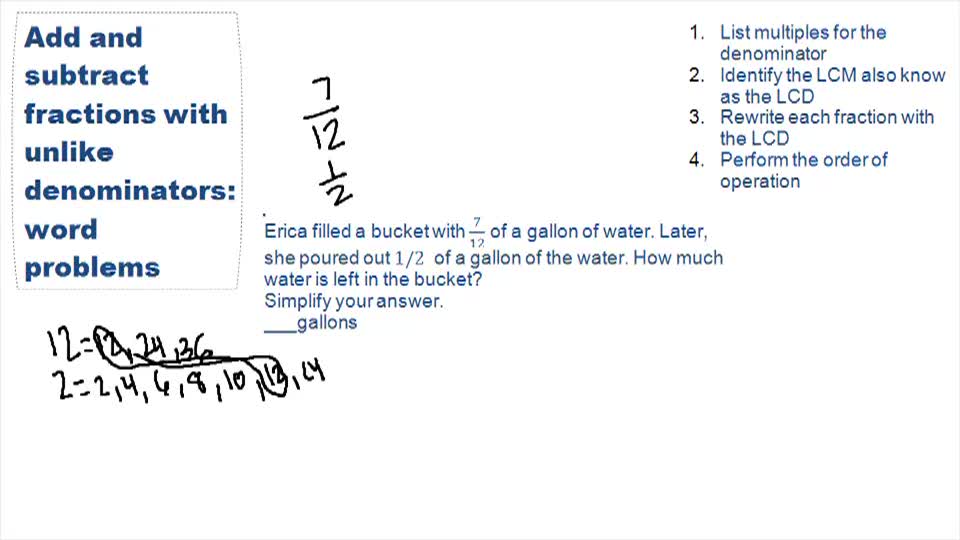Select step 4 "Perform the order of operation"
The image size is (960, 540).
click(x=803, y=171)
